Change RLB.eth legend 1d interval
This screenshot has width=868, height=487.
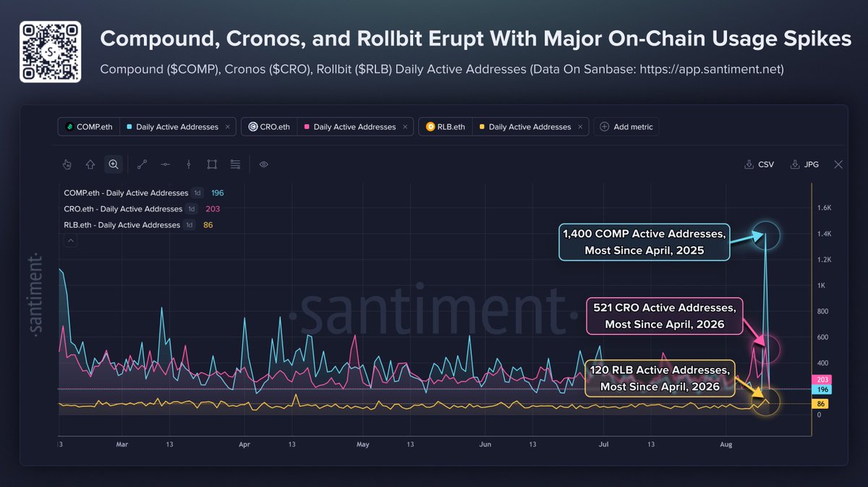190,225
